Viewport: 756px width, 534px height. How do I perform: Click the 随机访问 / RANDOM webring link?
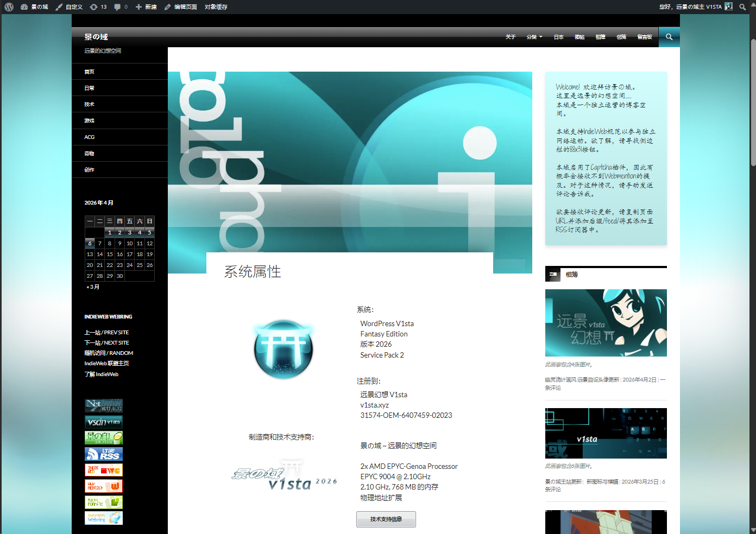[109, 353]
